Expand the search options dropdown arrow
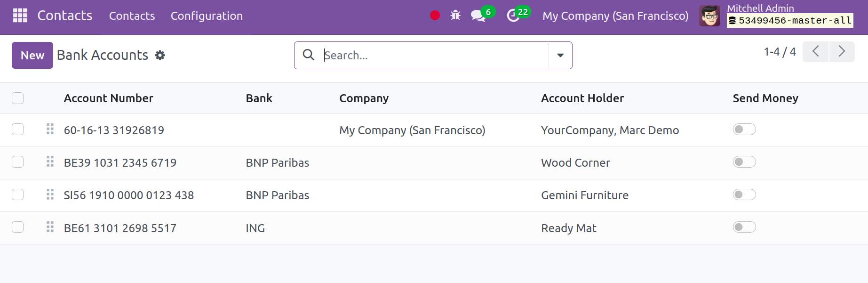 (x=560, y=55)
